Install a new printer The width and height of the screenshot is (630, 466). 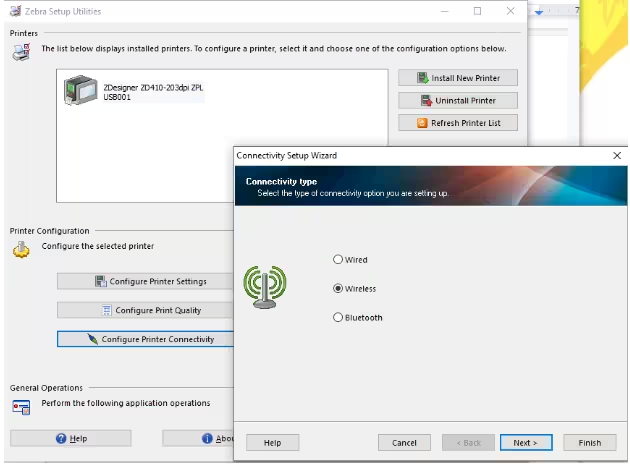click(457, 78)
